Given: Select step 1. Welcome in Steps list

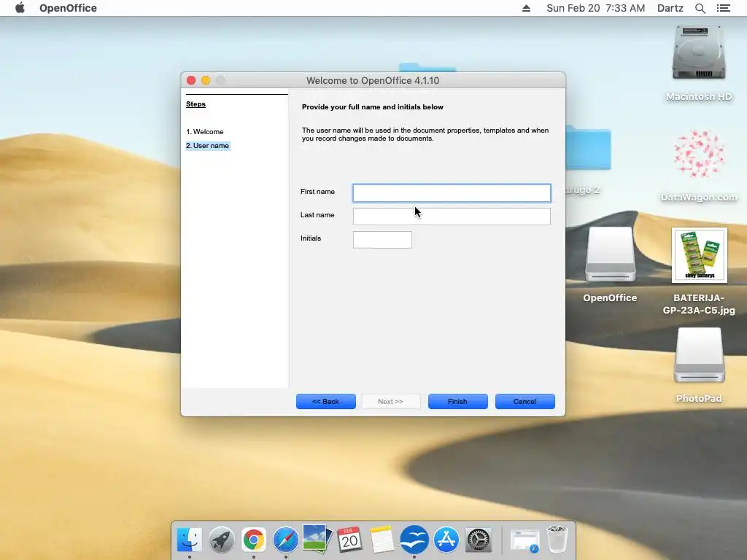Looking at the screenshot, I should pos(205,131).
